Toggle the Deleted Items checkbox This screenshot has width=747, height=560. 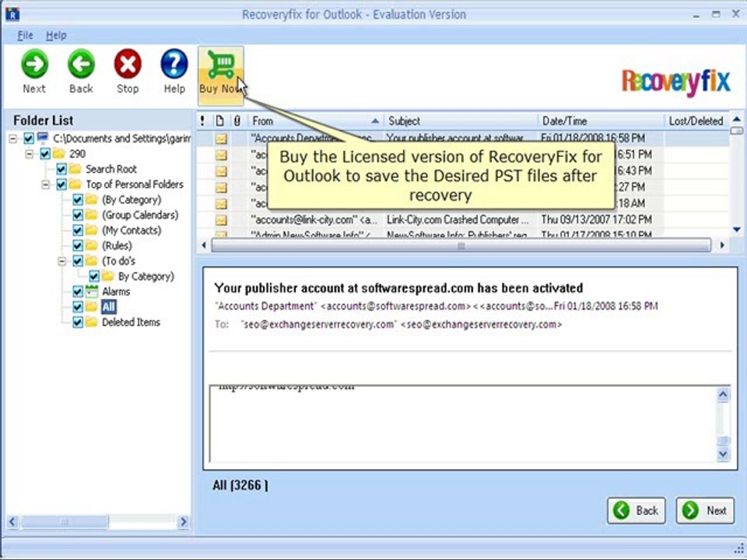(77, 322)
